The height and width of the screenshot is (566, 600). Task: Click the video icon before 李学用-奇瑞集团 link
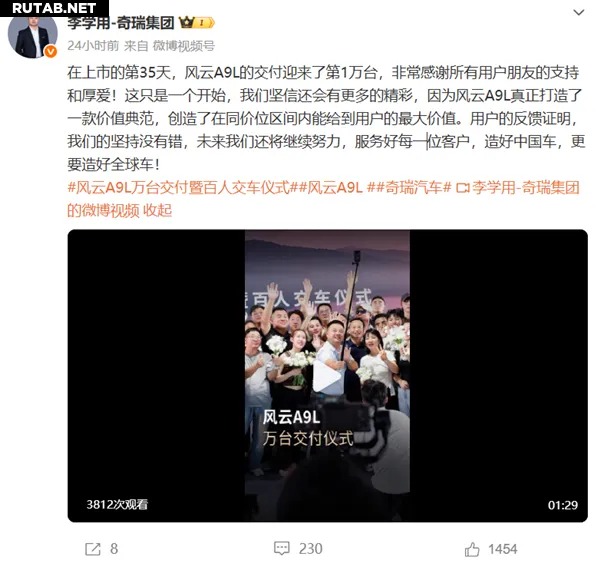(x=463, y=188)
